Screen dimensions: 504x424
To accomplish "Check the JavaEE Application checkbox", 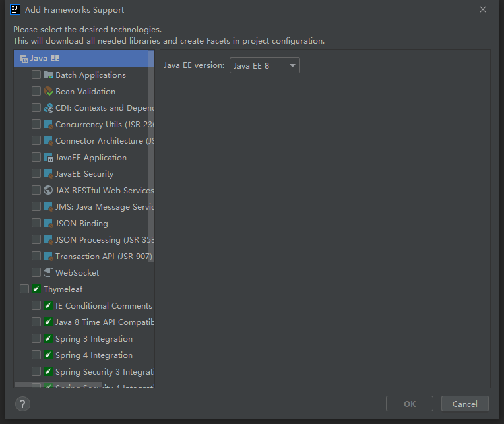I will click(36, 157).
